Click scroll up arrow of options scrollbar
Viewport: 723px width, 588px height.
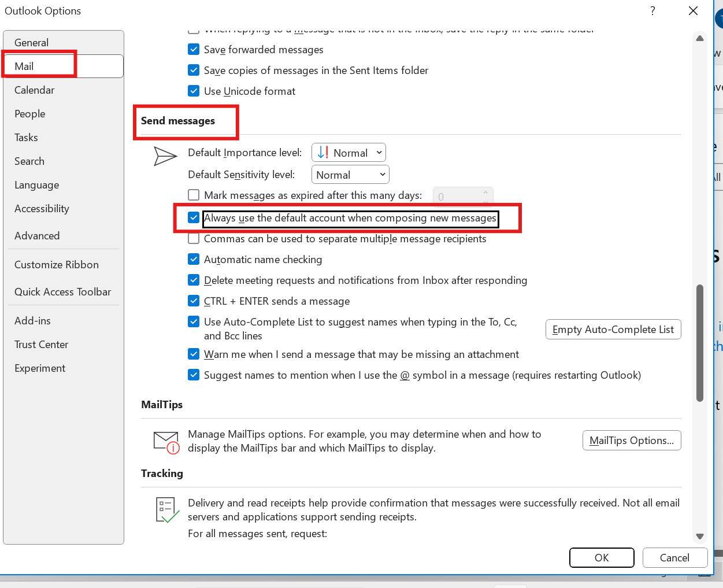tap(700, 39)
